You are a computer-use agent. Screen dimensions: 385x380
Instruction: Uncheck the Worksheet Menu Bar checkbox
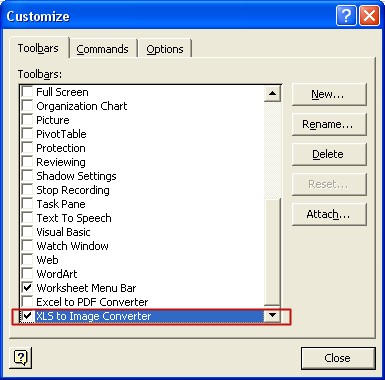[27, 287]
